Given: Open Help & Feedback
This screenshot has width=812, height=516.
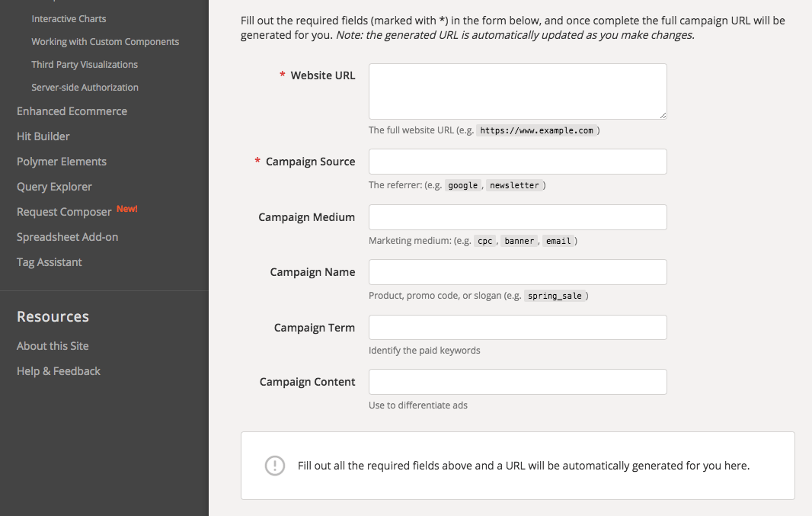Looking at the screenshot, I should [58, 370].
